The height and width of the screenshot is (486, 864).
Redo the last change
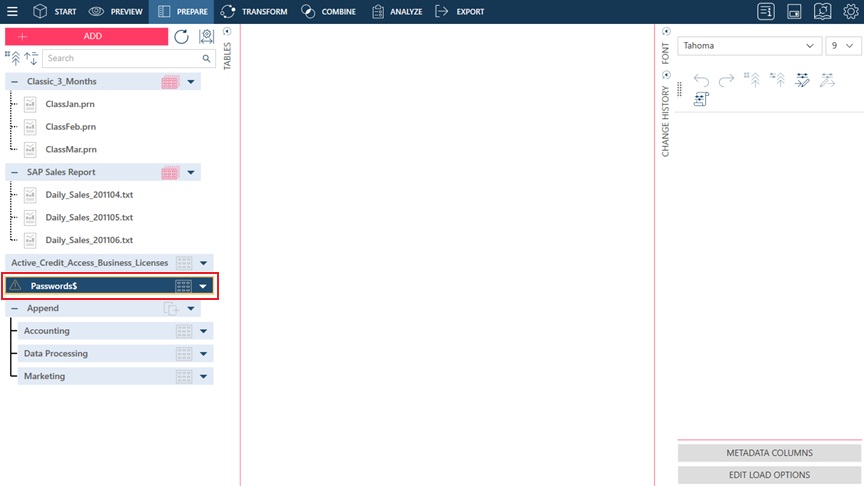point(726,80)
